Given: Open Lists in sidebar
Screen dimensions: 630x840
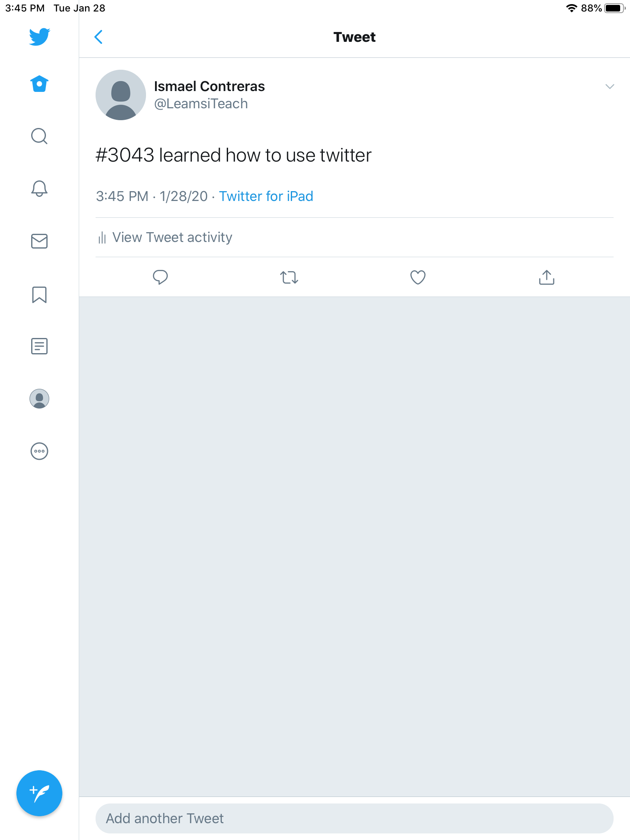Looking at the screenshot, I should tap(39, 346).
